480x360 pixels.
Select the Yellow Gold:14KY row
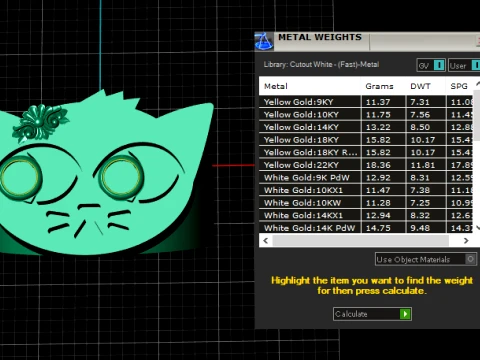pyautogui.click(x=366, y=127)
